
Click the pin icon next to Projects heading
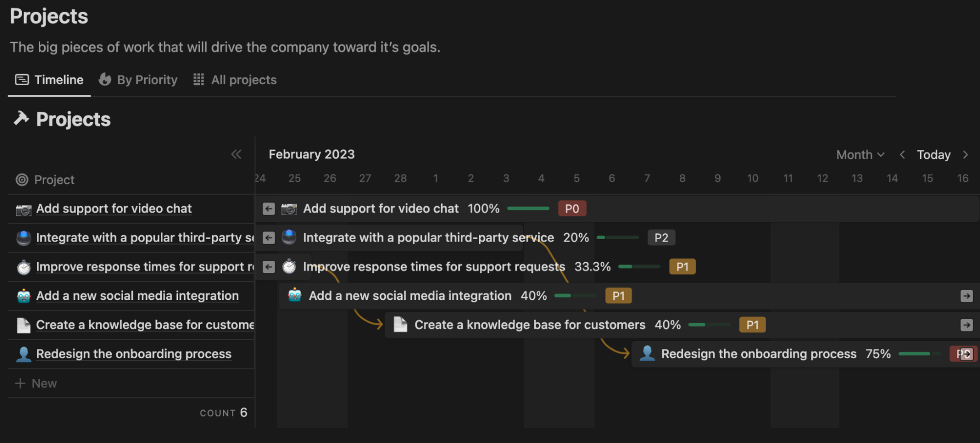click(22, 119)
